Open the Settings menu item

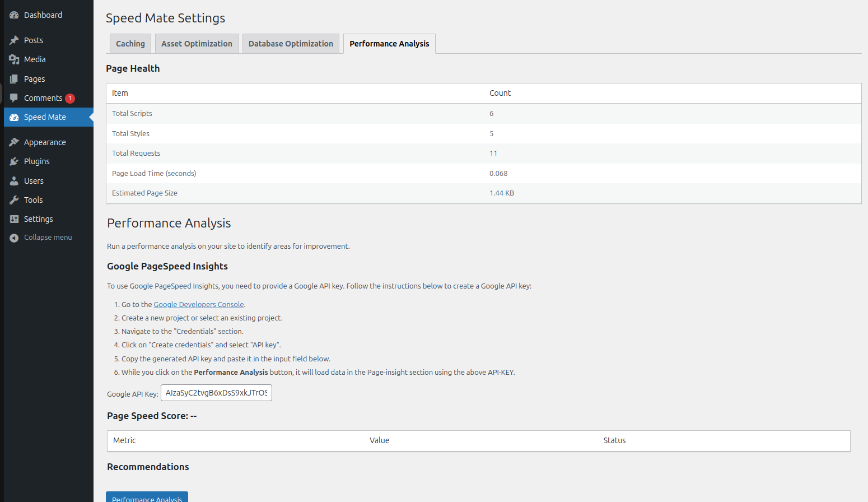coord(49,219)
